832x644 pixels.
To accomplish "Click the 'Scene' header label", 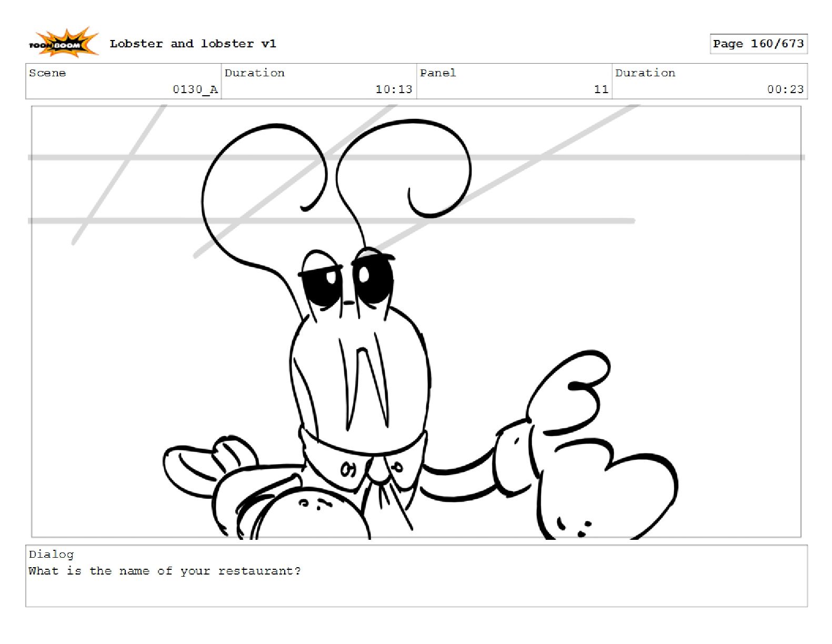I will (47, 73).
